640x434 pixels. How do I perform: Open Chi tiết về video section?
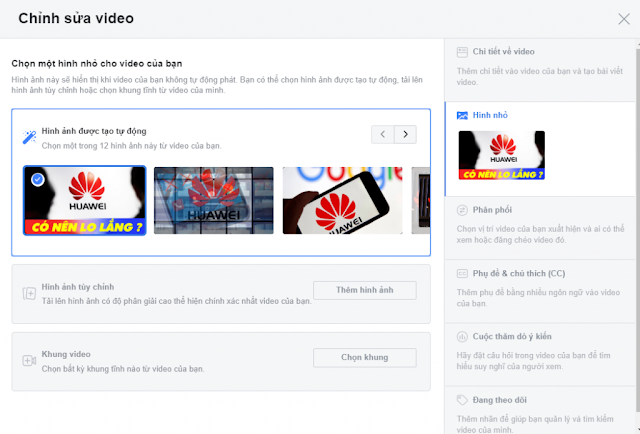(540, 70)
